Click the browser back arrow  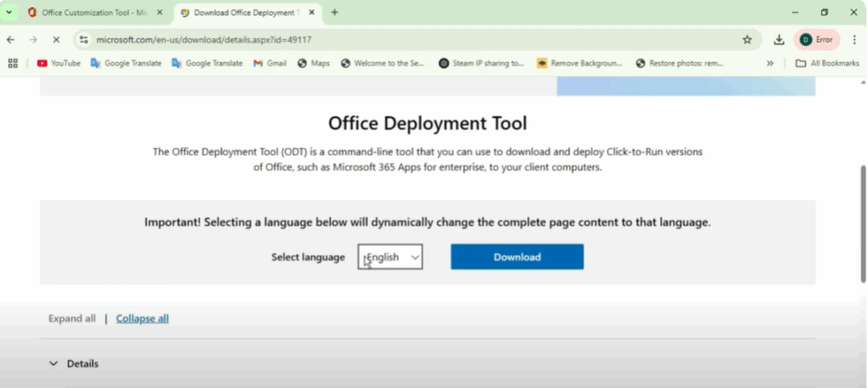pyautogui.click(x=10, y=40)
